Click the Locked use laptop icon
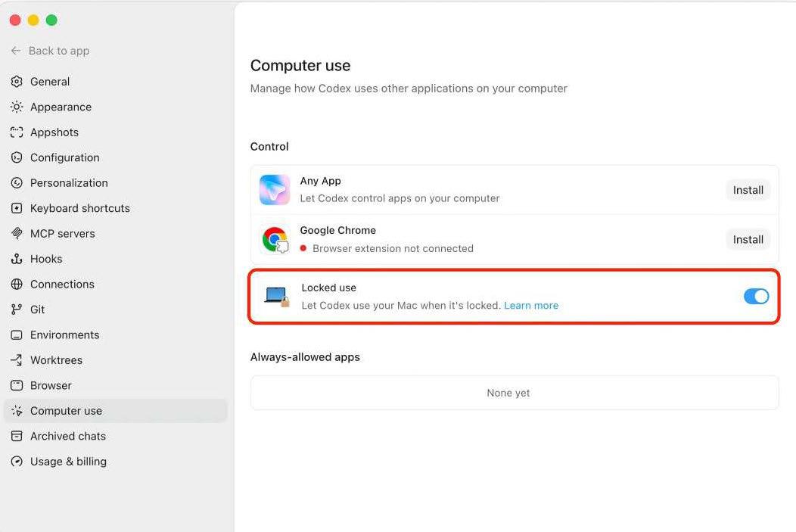Image resolution: width=796 pixels, height=532 pixels. [x=277, y=297]
